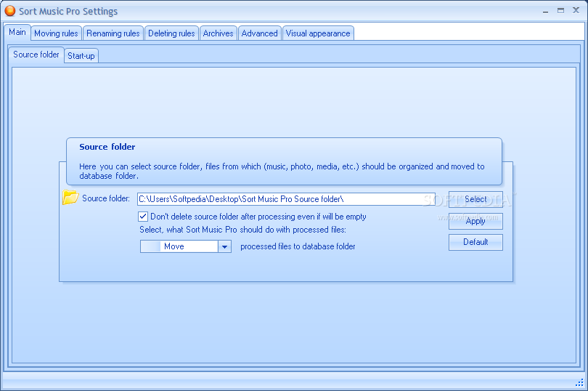Click the Source folder help heading
Image resolution: width=588 pixels, height=391 pixels.
click(x=107, y=147)
